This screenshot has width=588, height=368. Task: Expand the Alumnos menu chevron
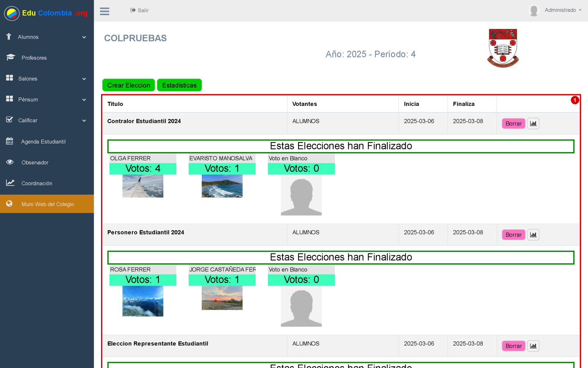84,37
